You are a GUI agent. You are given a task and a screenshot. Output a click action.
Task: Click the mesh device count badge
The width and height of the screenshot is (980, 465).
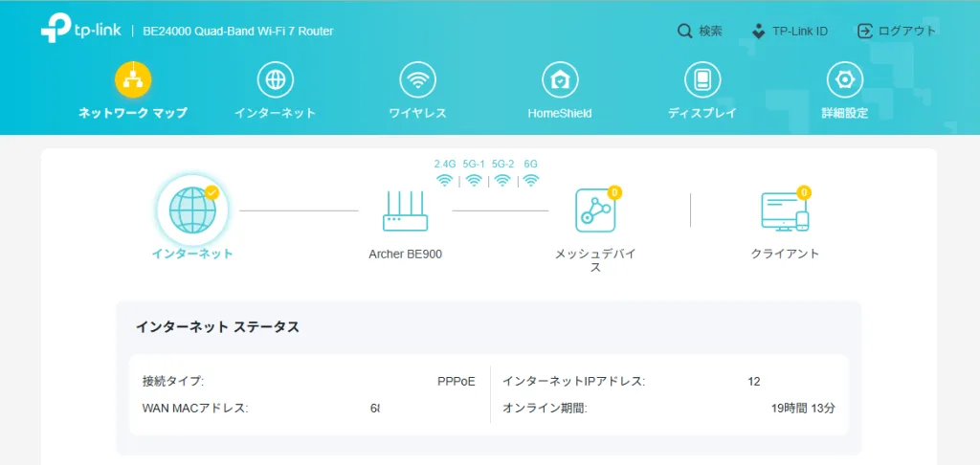coord(614,192)
